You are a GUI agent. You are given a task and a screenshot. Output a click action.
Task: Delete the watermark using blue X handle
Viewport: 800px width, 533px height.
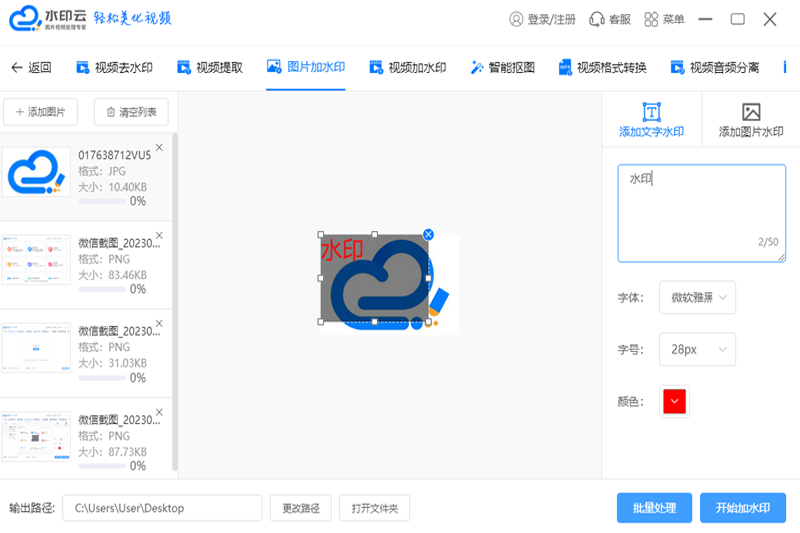(428, 234)
